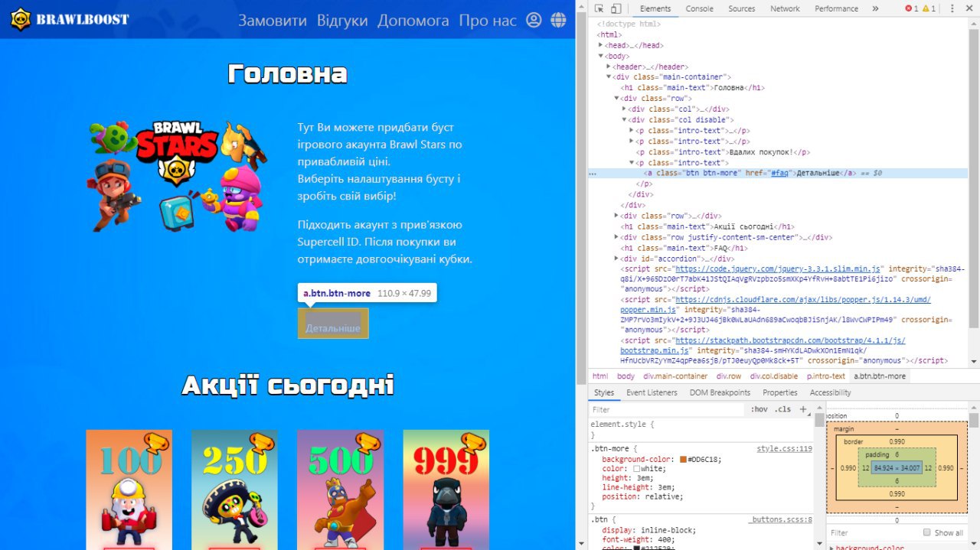Open the Відгуки menu link
Screen dimensions: 980x550
[x=342, y=21]
